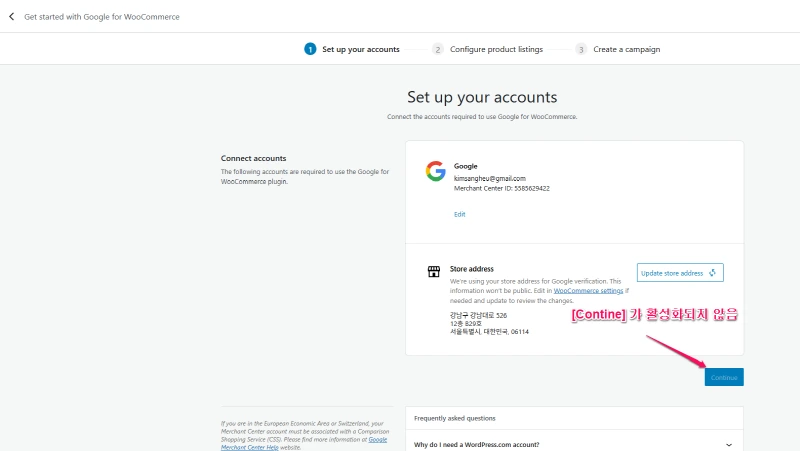Click the 'Set up your accounts' main heading
Image resolution: width=800 pixels, height=451 pixels.
click(482, 97)
